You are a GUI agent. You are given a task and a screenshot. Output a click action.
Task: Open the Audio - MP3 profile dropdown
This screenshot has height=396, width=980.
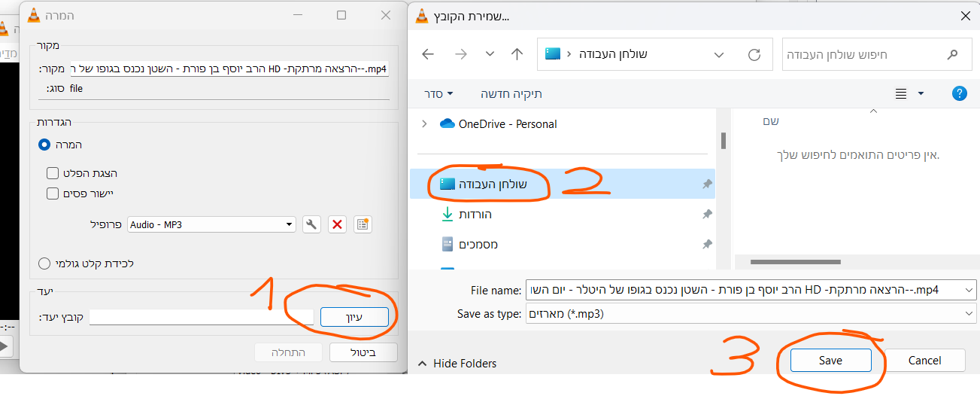(x=211, y=224)
